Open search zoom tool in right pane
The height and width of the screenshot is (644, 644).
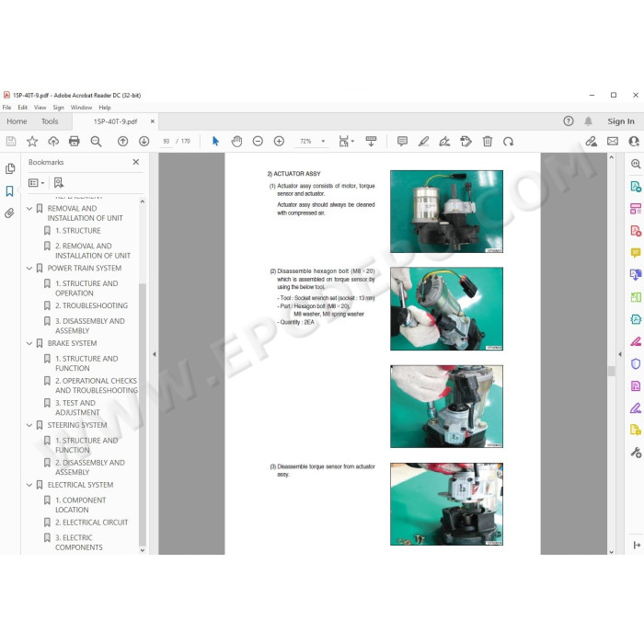636,165
